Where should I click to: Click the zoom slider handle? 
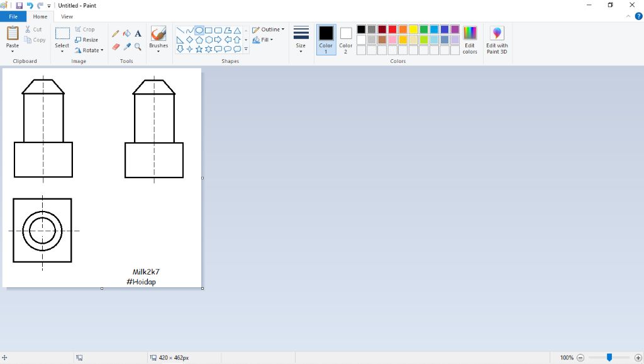click(609, 358)
